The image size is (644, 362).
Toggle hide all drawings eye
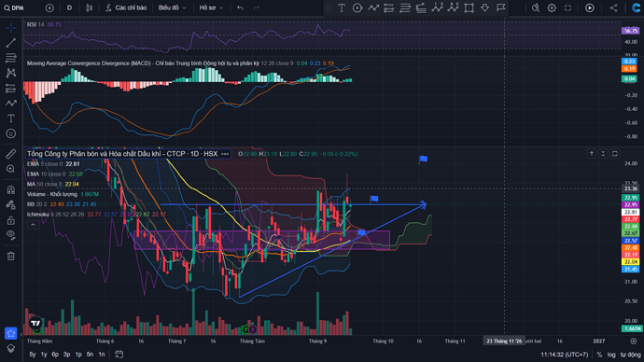pos(11,235)
